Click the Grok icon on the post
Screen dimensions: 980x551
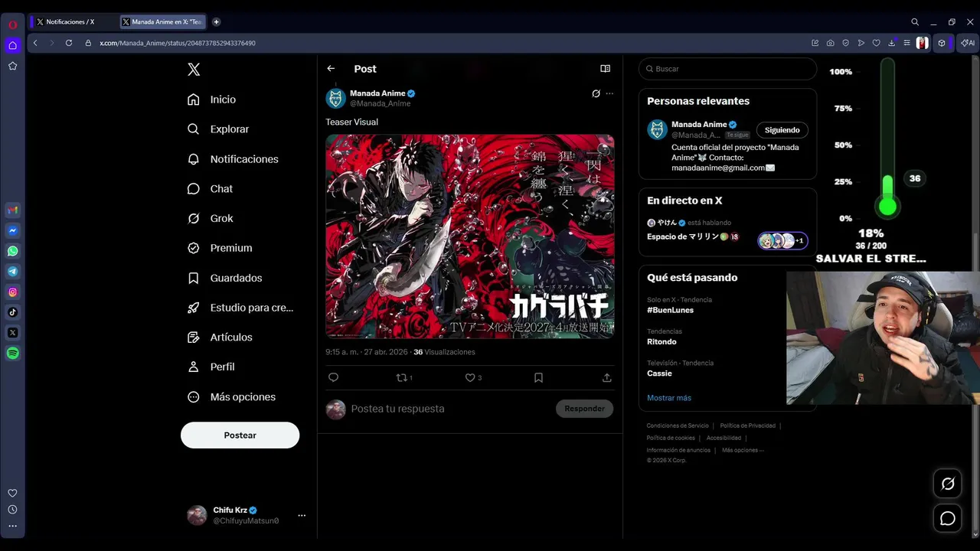point(596,93)
